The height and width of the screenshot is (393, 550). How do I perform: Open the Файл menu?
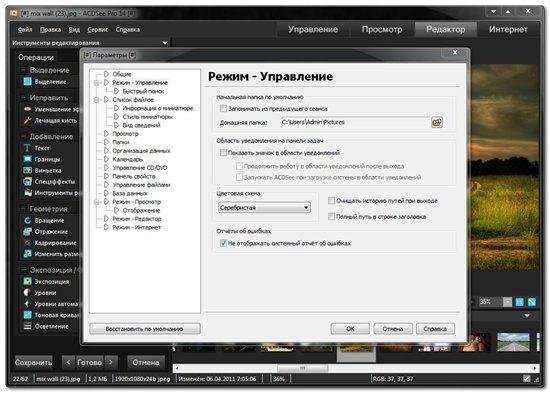point(25,30)
